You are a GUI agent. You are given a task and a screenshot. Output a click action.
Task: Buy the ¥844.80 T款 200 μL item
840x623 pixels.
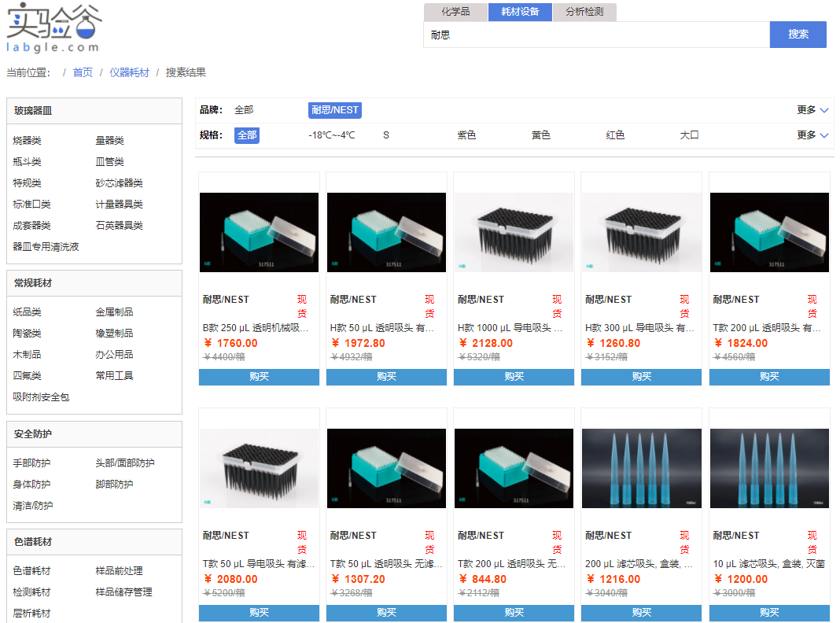pos(514,613)
